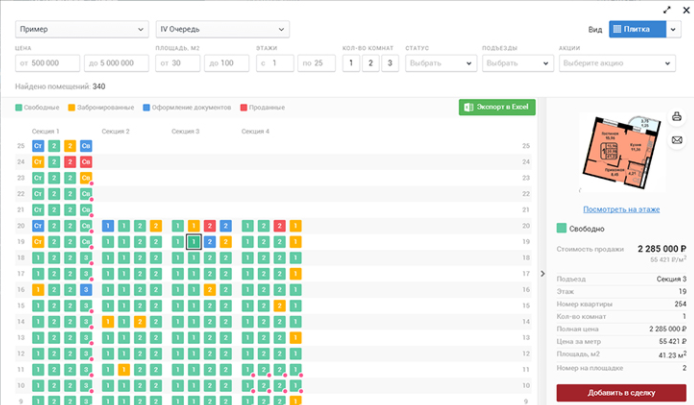This screenshot has height=405, width=694.
Task: Select the red 2 tile on floor 24 Section 1
Action: [x=70, y=162]
